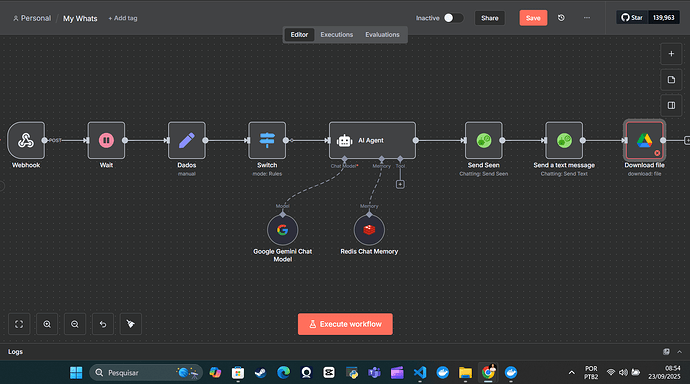Click the zoom to fit icon
Image resolution: width=690 pixels, height=384 pixels.
19,324
